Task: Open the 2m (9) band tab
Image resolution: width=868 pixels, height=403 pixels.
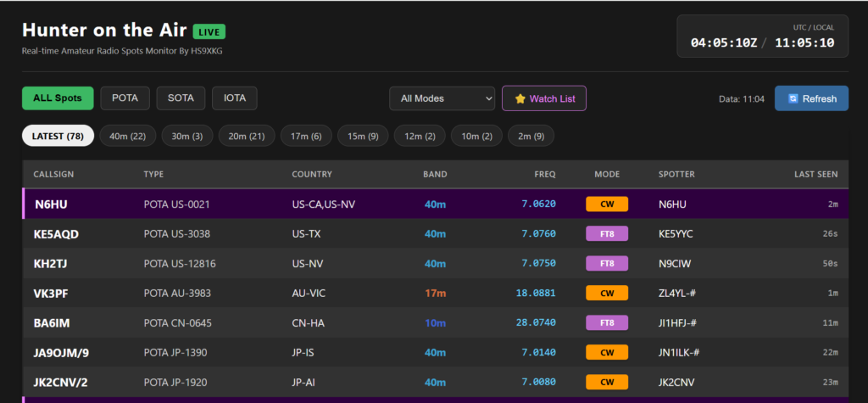Action: 531,136
